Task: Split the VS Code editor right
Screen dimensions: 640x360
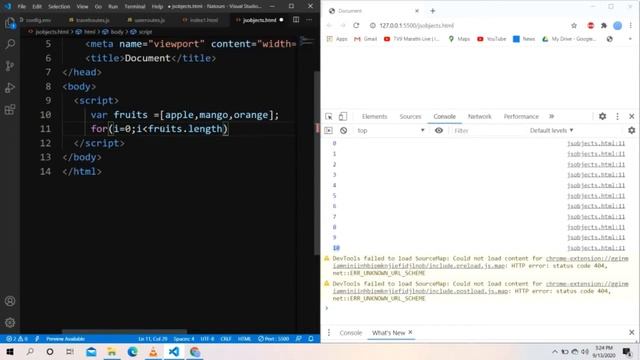Action: [x=296, y=20]
